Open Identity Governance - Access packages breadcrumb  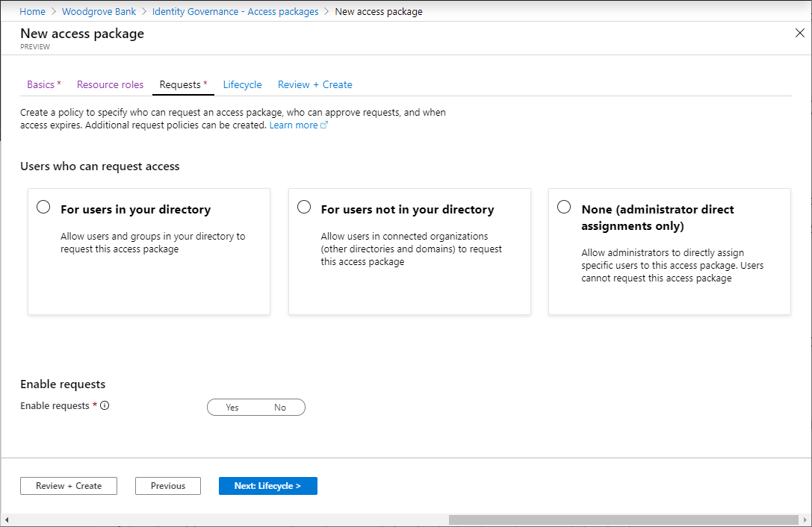pyautogui.click(x=235, y=12)
